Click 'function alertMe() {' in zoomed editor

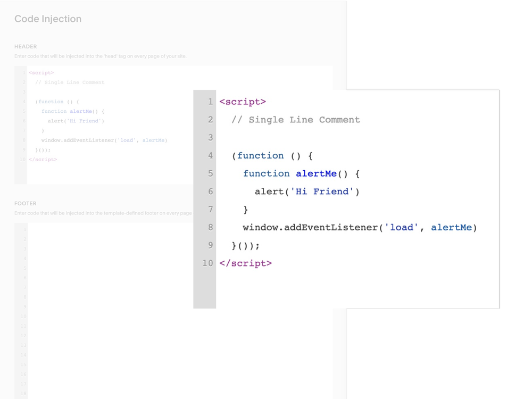tap(301, 174)
